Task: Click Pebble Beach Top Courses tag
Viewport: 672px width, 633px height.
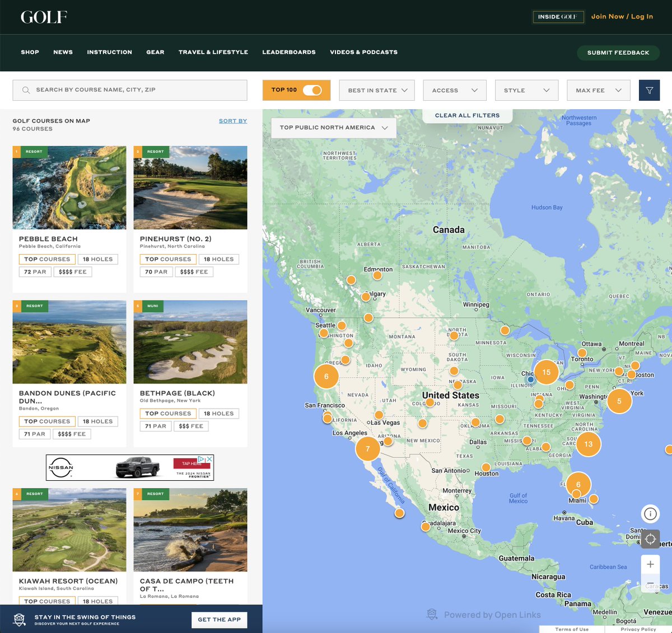Action: 47,259
